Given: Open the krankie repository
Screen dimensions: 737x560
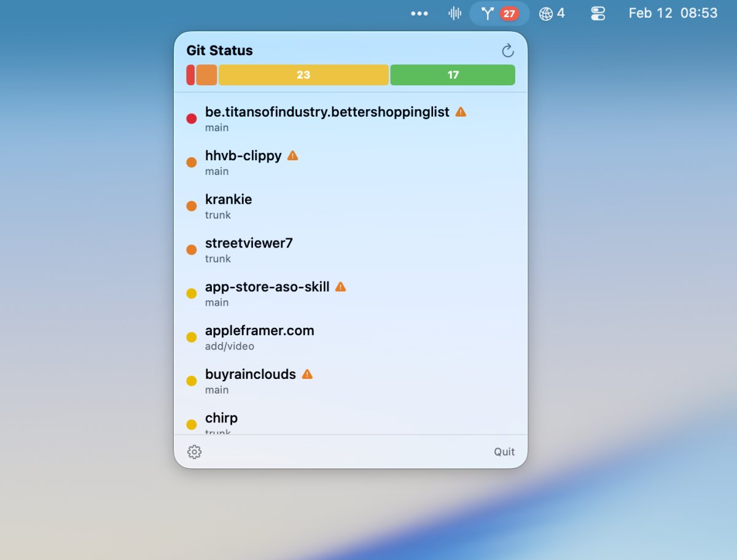Looking at the screenshot, I should [x=351, y=206].
